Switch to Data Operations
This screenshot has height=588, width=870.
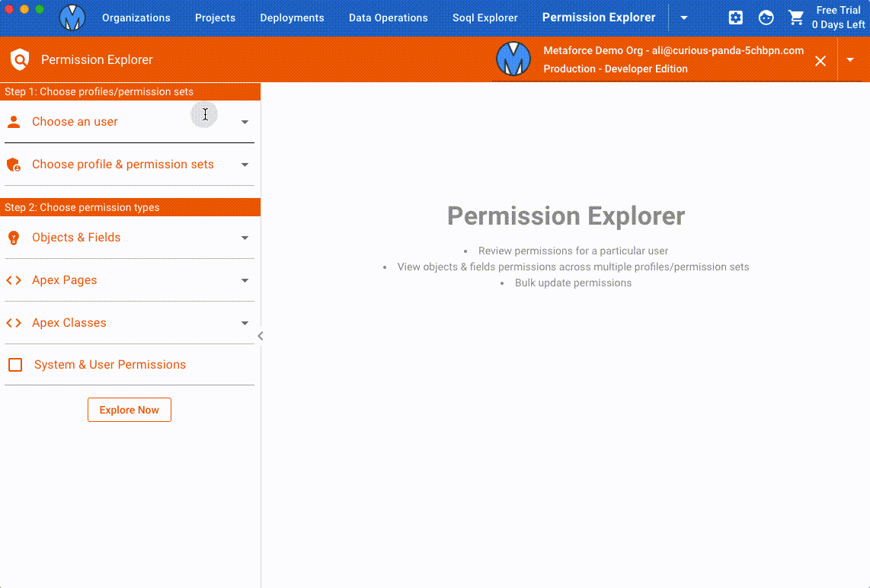(x=388, y=18)
